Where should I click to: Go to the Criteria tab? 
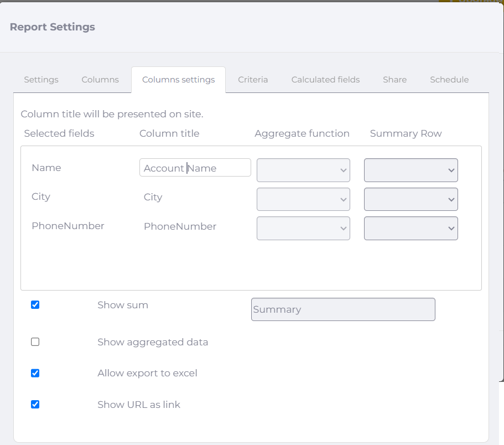[x=253, y=80]
